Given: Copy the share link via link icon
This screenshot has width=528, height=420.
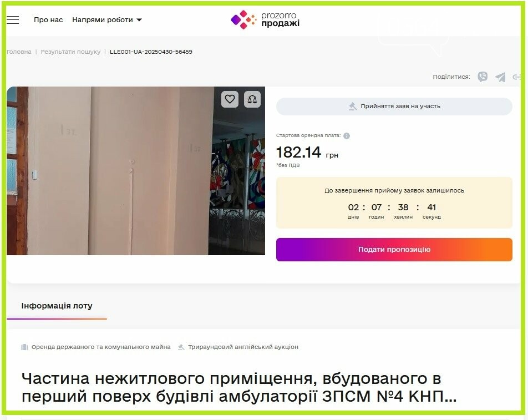Looking at the screenshot, I should (x=517, y=77).
